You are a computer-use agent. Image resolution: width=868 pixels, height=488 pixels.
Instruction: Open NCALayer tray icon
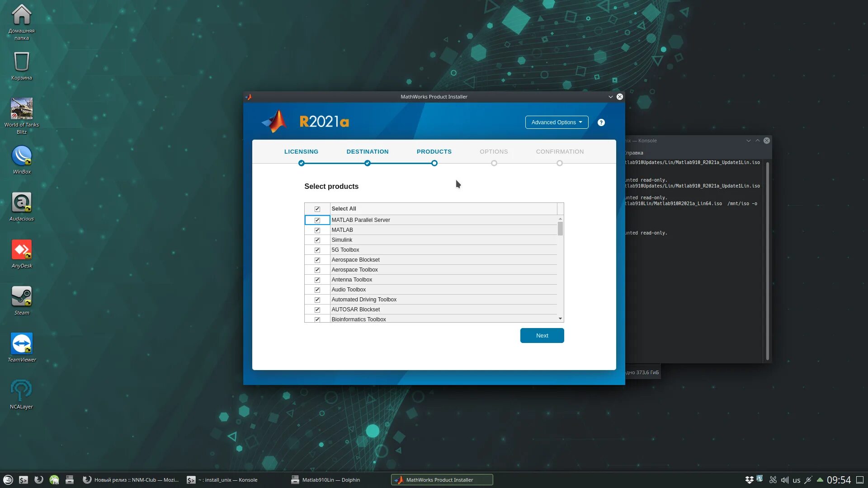coord(759,479)
